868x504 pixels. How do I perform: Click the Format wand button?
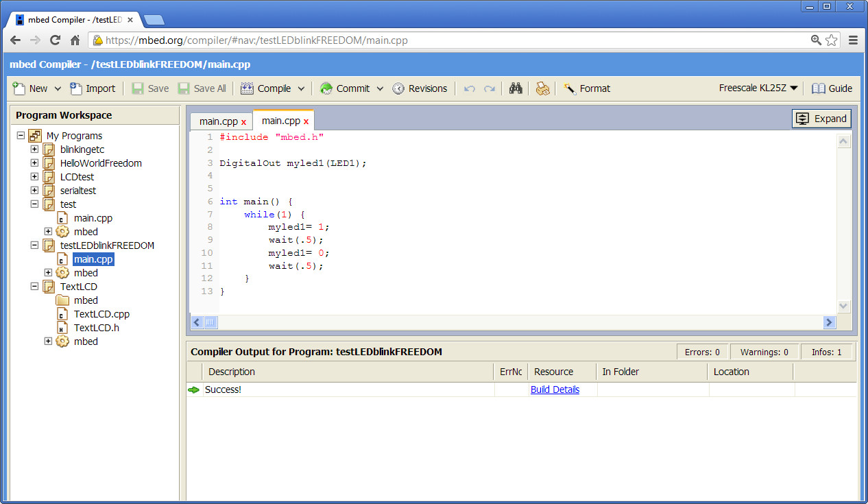pyautogui.click(x=587, y=88)
